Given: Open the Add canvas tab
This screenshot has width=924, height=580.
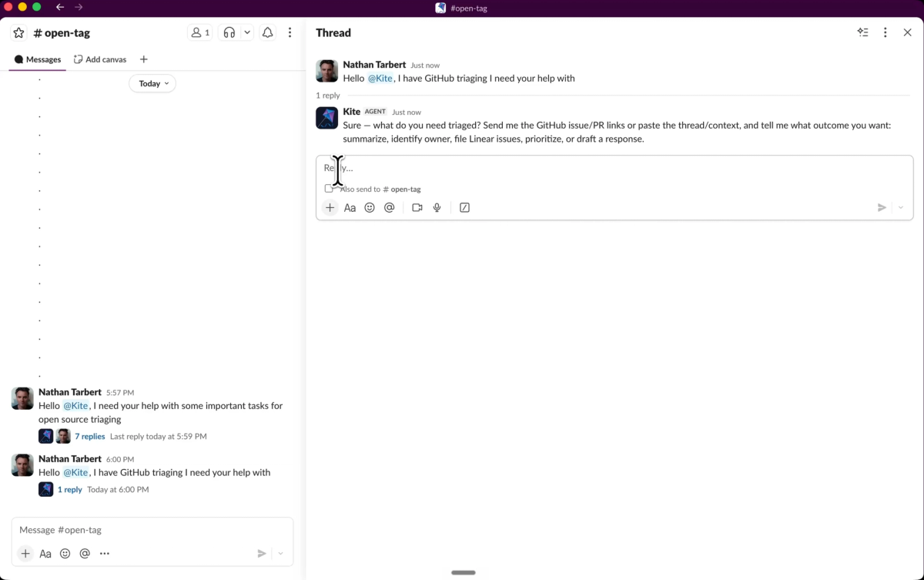Looking at the screenshot, I should pyautogui.click(x=100, y=59).
